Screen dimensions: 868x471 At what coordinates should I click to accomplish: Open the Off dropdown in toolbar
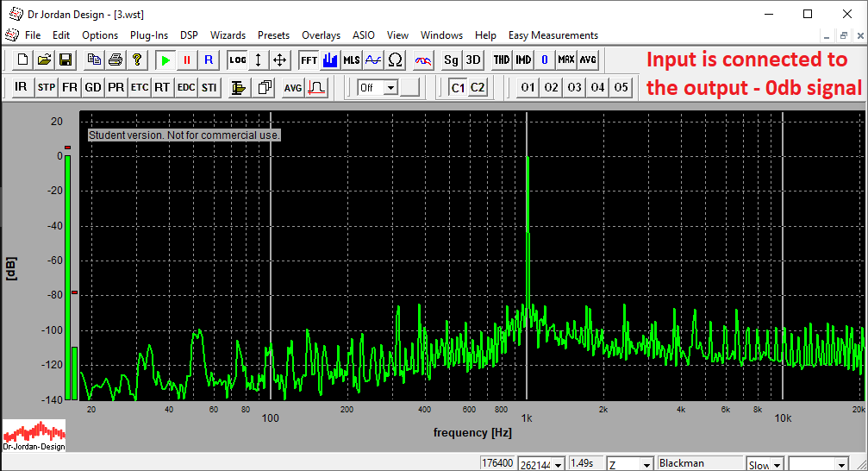[x=391, y=87]
